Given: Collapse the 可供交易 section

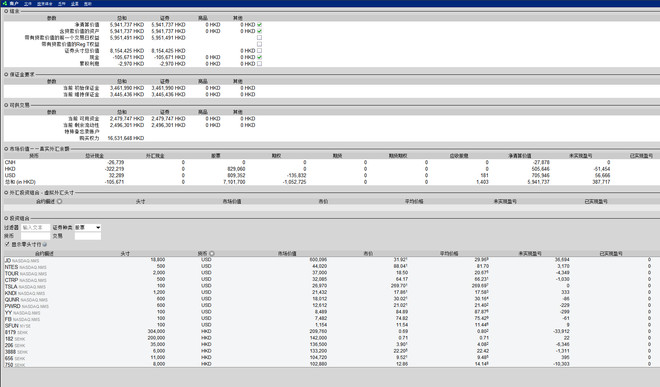Looking at the screenshot, I should pos(6,105).
